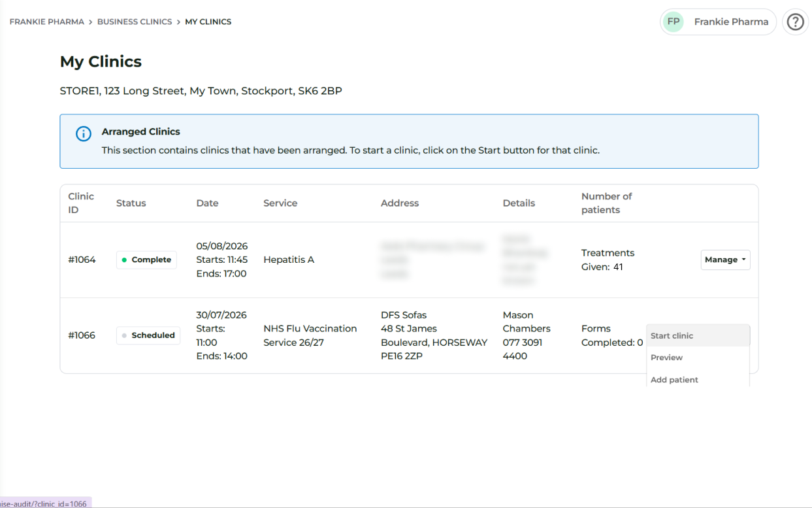
Task: Click the FP avatar circle
Action: click(x=674, y=22)
